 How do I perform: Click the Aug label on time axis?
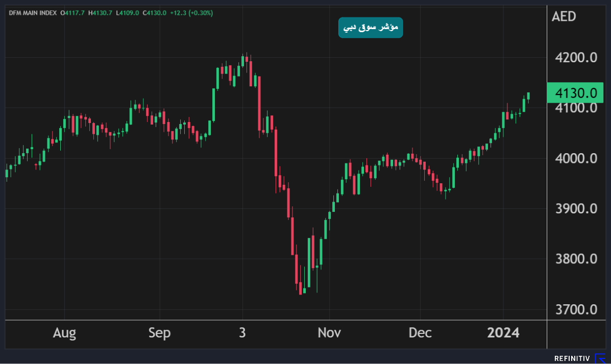tap(64, 333)
